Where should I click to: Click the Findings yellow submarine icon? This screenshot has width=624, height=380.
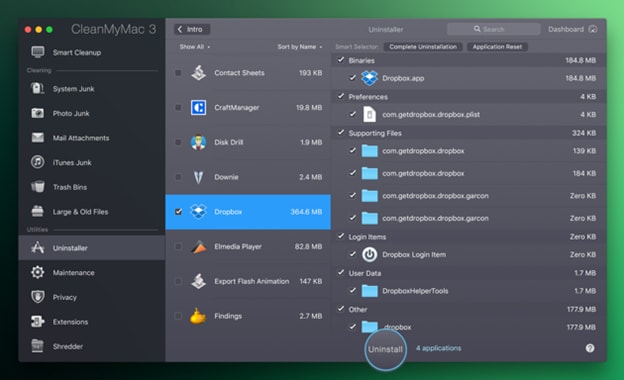click(198, 316)
